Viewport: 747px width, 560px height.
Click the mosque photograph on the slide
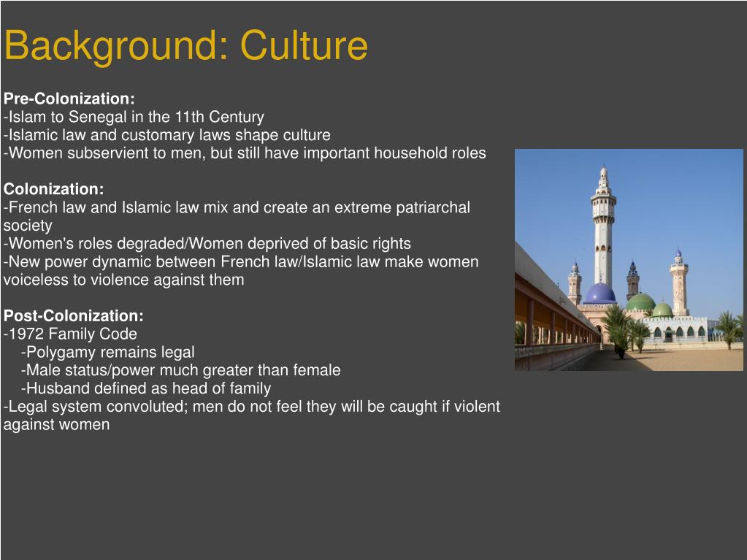(629, 259)
